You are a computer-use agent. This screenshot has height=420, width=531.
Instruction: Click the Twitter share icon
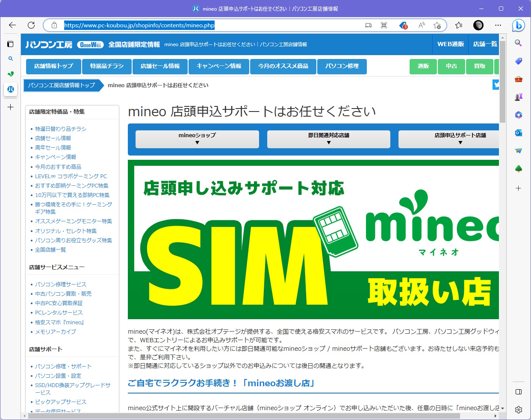[496, 85]
